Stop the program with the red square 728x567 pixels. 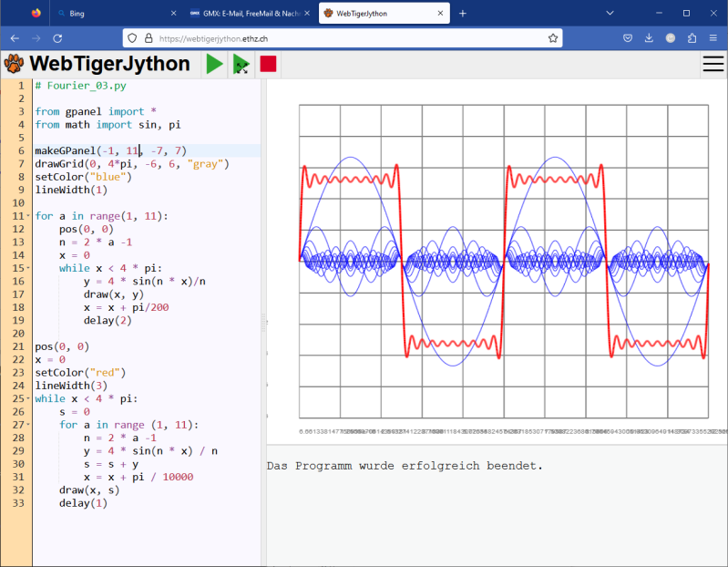pos(268,63)
